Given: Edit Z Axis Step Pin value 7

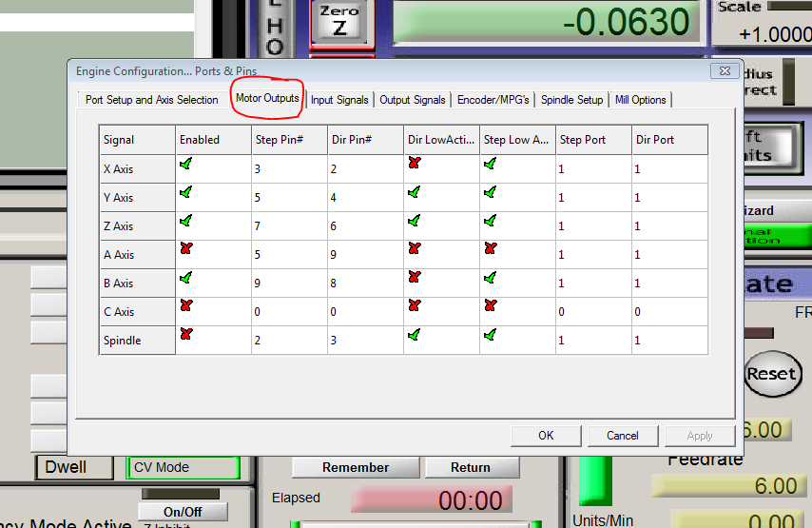Looking at the screenshot, I should click(289, 225).
